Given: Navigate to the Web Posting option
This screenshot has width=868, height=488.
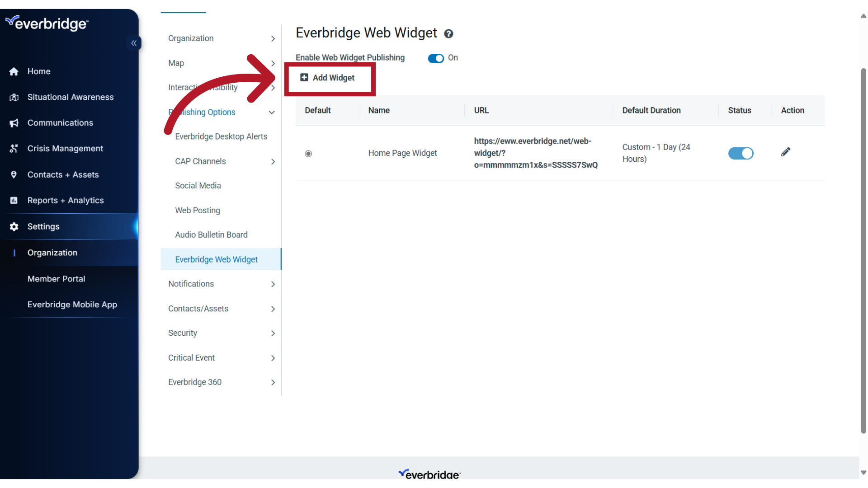Looking at the screenshot, I should 197,210.
